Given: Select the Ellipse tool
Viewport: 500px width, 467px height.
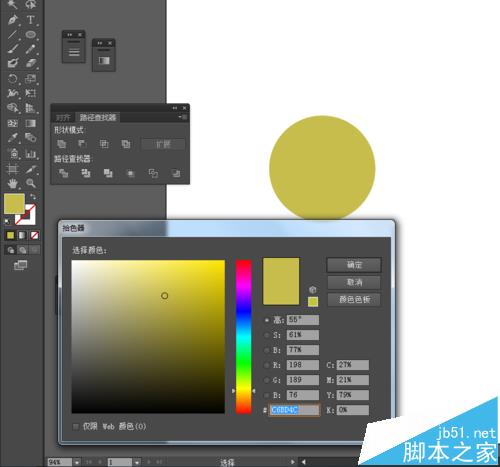Looking at the screenshot, I should pos(31,34).
